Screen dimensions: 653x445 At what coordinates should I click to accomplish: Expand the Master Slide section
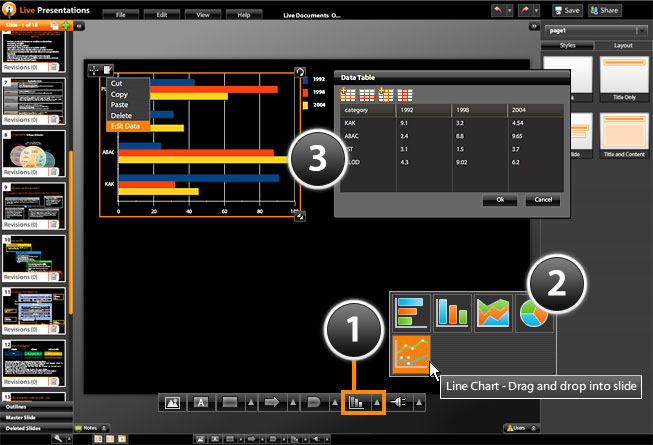[36, 418]
